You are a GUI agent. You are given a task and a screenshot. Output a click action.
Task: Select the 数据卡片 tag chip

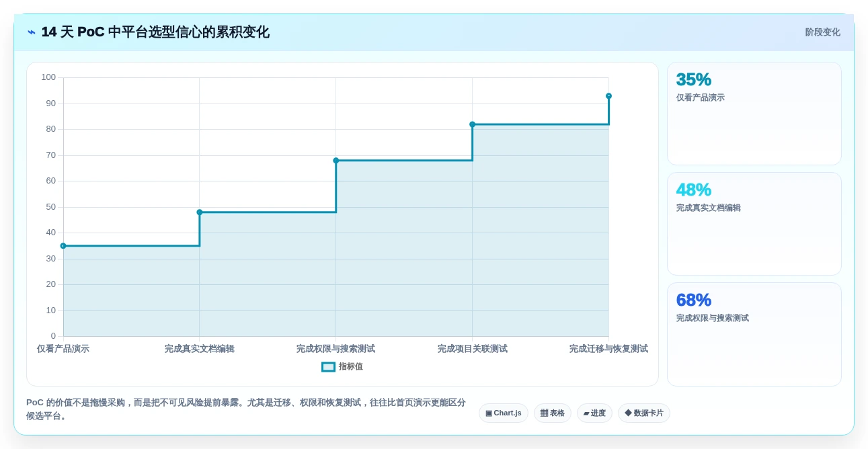(644, 413)
